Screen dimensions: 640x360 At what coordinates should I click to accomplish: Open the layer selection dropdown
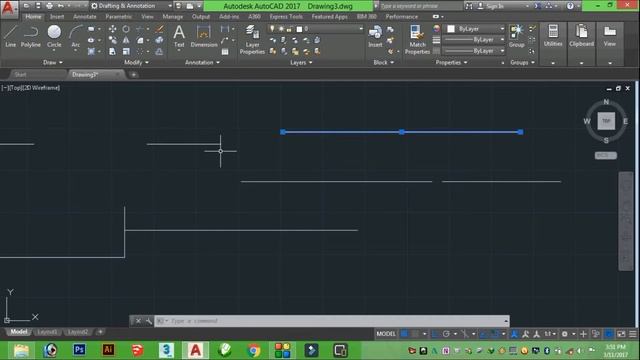pyautogui.click(x=316, y=29)
